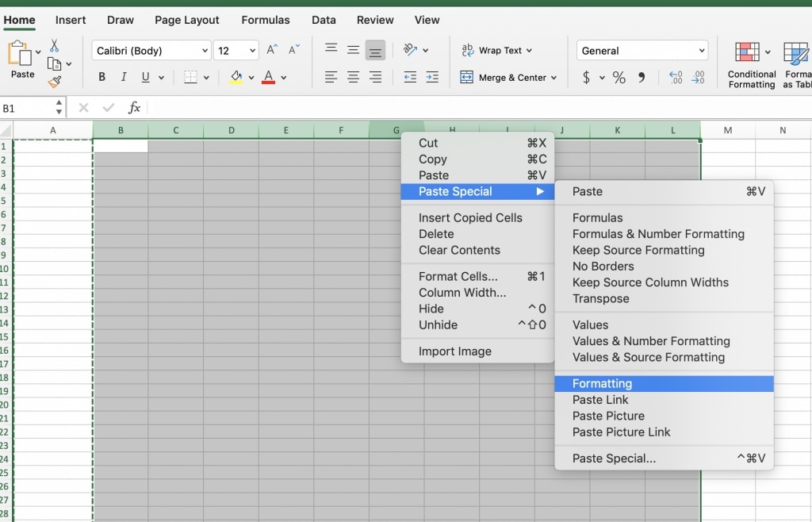812x522 pixels.
Task: Toggle Underline formatting
Action: (144, 77)
